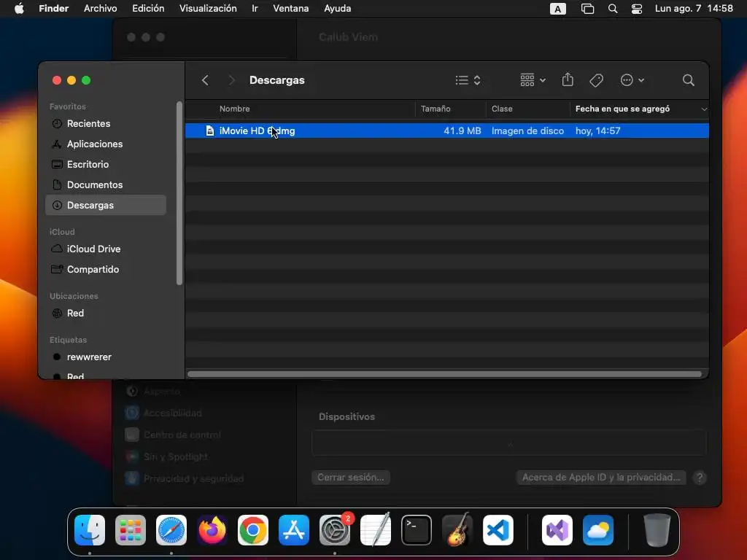Click the Stage Manager menu bar icon

pyautogui.click(x=587, y=9)
